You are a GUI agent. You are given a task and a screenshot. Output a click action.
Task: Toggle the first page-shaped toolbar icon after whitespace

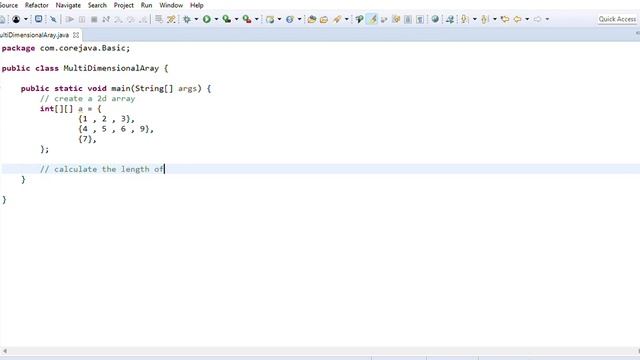[x=408, y=19]
